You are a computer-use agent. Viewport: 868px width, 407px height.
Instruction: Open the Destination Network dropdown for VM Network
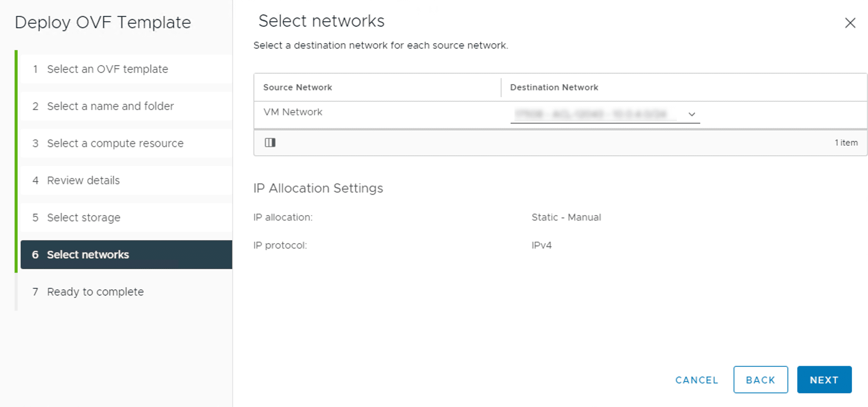point(692,114)
